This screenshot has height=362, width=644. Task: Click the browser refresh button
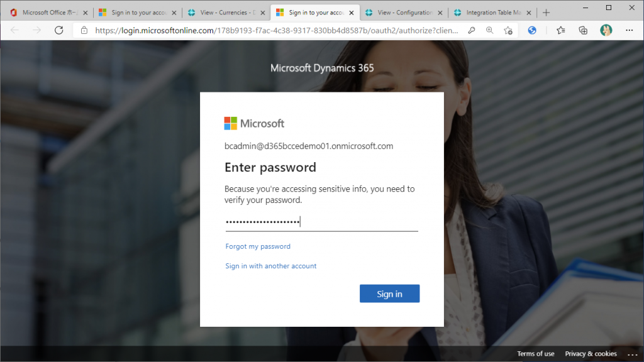click(59, 30)
